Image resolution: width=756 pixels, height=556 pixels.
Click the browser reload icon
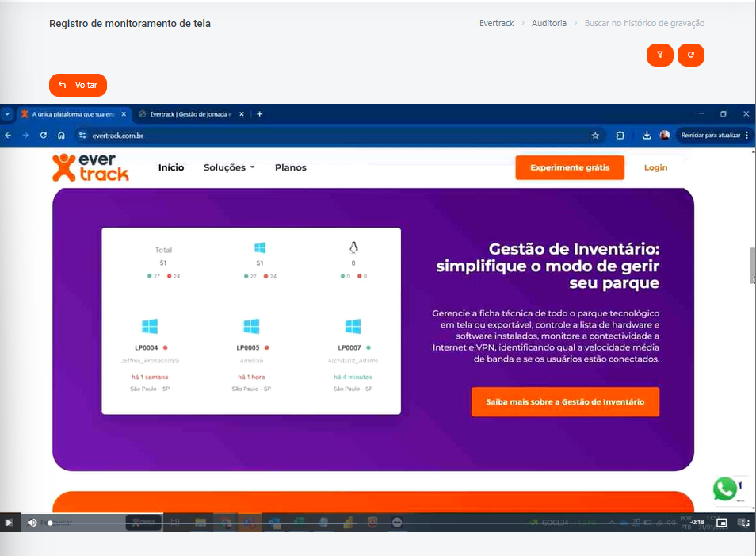tap(43, 136)
